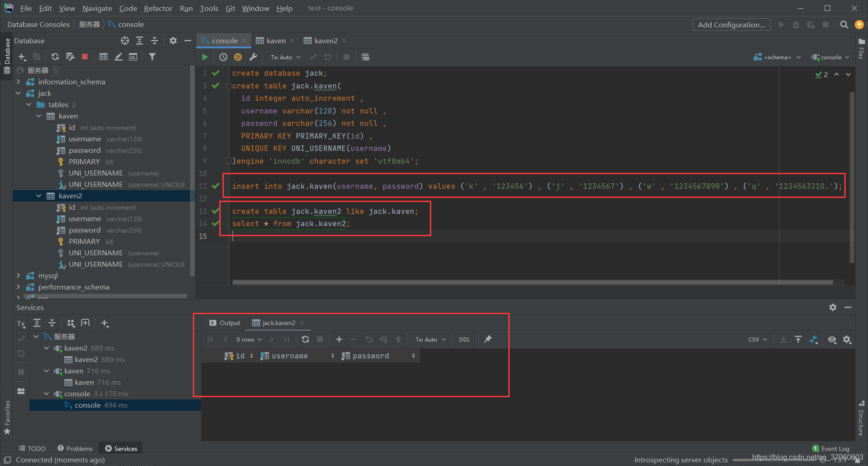
Task: Open the Refactor menu
Action: [x=158, y=8]
